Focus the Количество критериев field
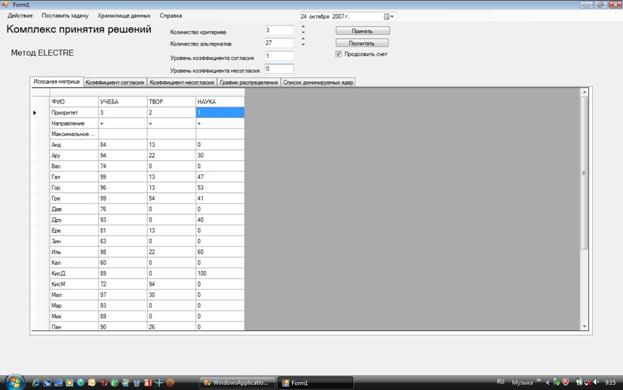This screenshot has width=623, height=390. click(x=279, y=31)
